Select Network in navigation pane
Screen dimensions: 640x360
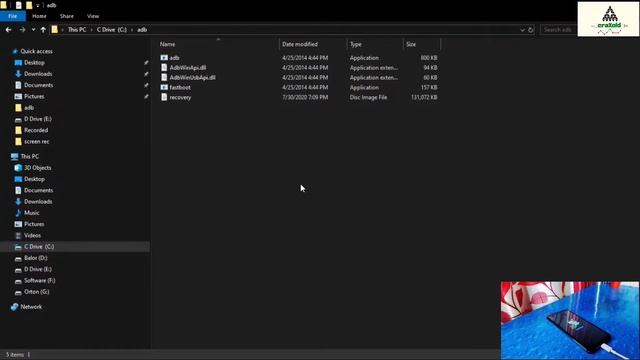point(31,307)
